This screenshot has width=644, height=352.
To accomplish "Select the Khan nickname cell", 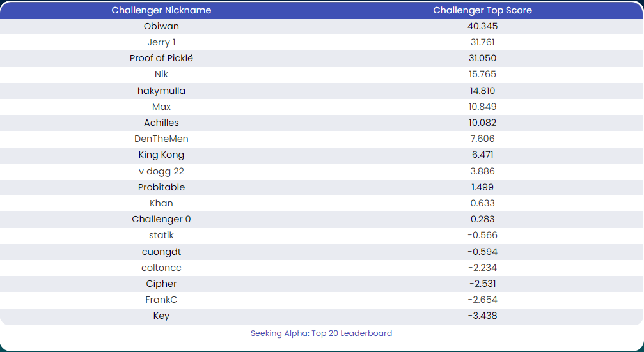I will point(161,203).
